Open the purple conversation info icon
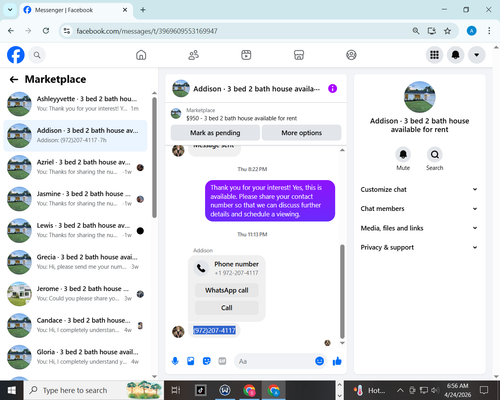This screenshot has height=400, width=500. (x=332, y=89)
